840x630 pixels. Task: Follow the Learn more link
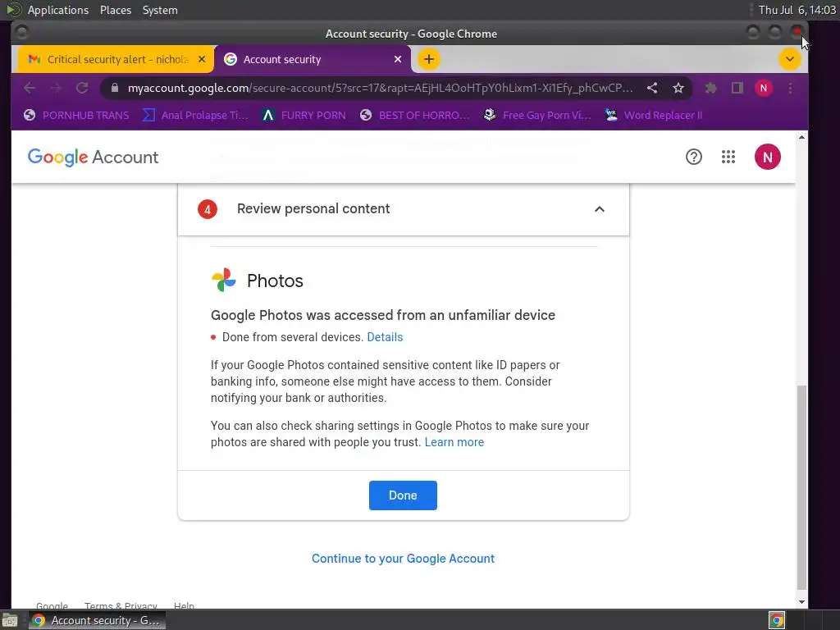tap(454, 442)
